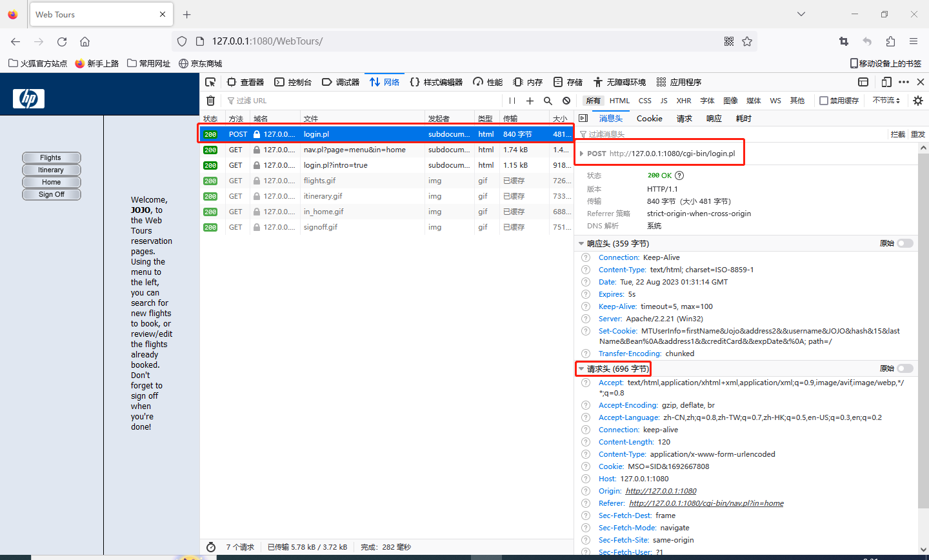Open the request blocking icon

pos(566,101)
